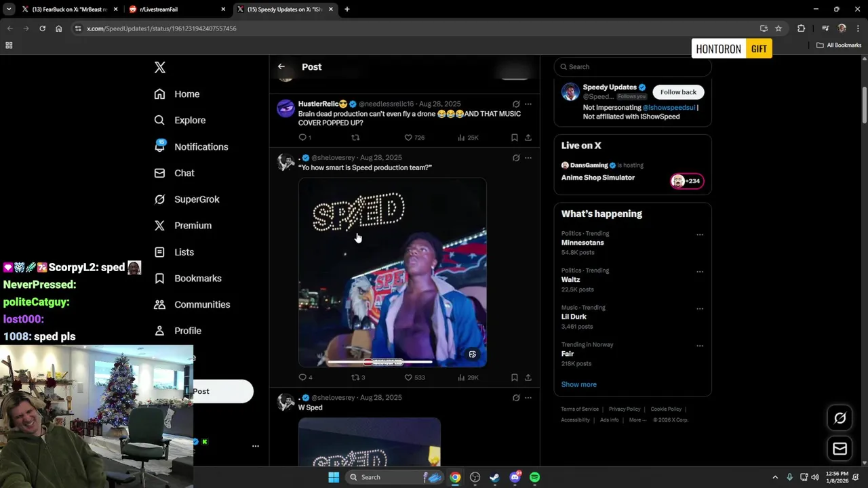The image size is (868, 488).
Task: Click the X search field
Action: point(633,66)
